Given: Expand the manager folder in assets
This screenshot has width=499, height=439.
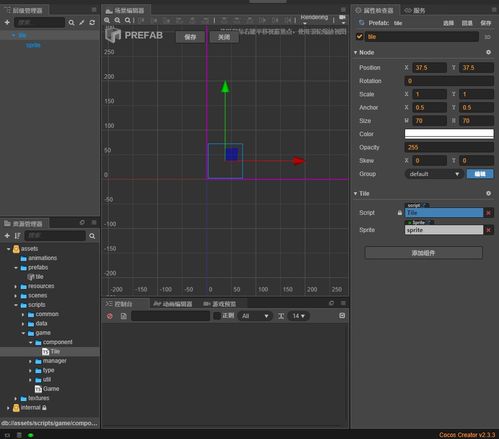Looking at the screenshot, I should [30, 361].
